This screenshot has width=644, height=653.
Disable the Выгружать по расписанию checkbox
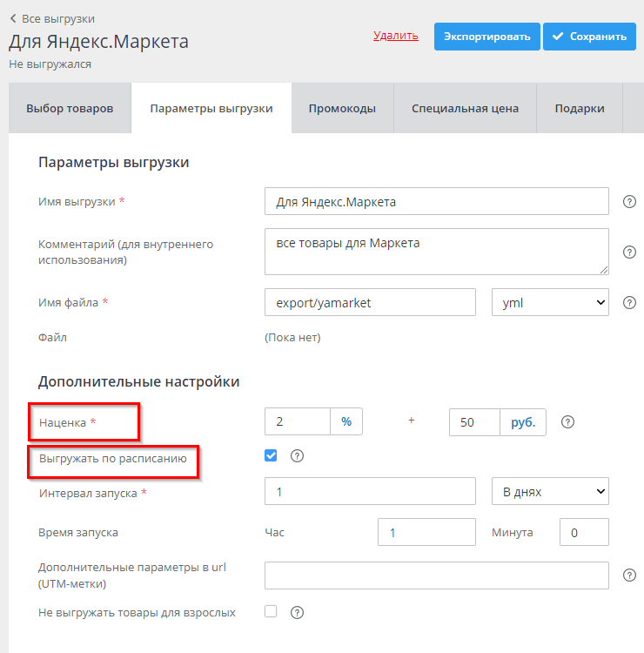pos(271,455)
